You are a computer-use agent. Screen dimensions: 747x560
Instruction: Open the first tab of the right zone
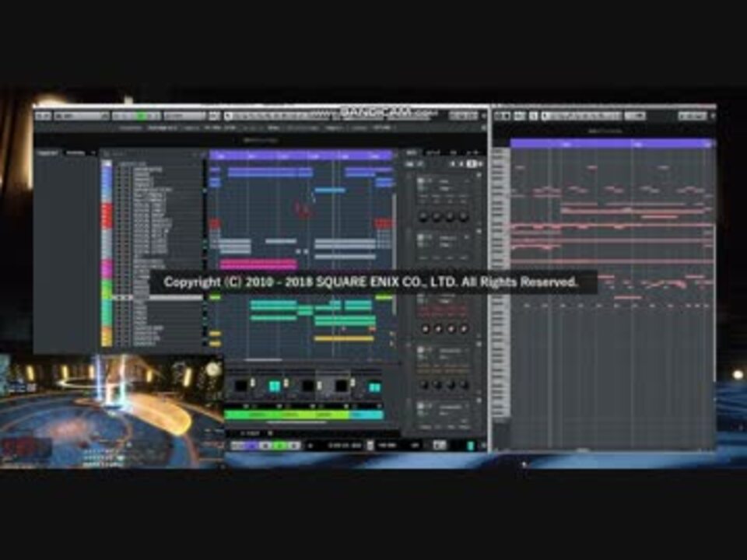411,152
